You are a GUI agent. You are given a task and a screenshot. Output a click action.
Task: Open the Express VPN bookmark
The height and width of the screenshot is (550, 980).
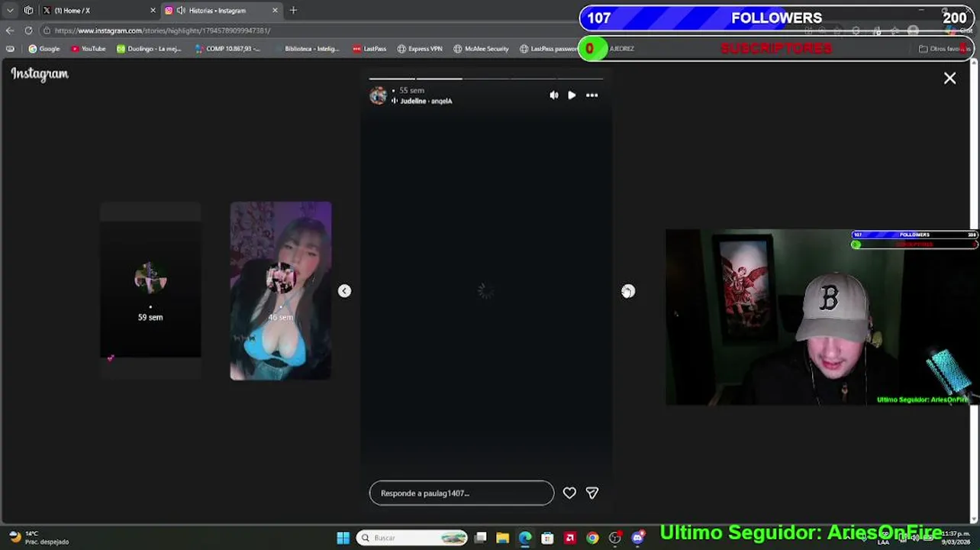tap(420, 49)
